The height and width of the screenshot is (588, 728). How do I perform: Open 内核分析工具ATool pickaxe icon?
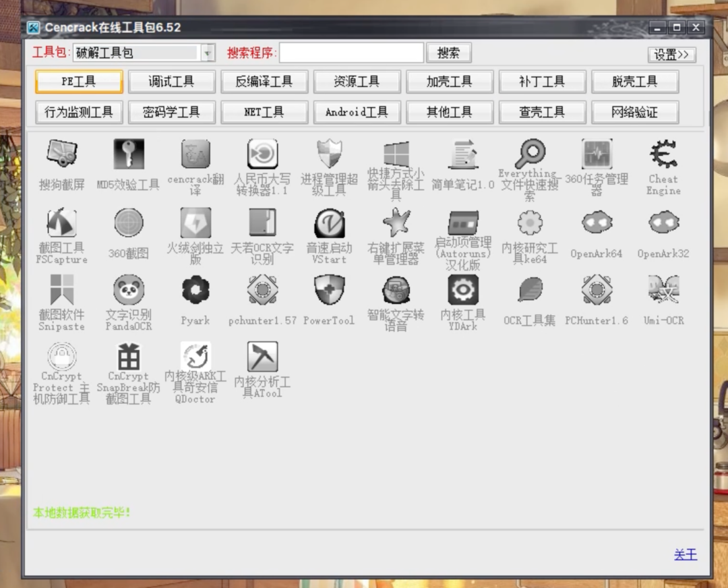click(x=262, y=356)
